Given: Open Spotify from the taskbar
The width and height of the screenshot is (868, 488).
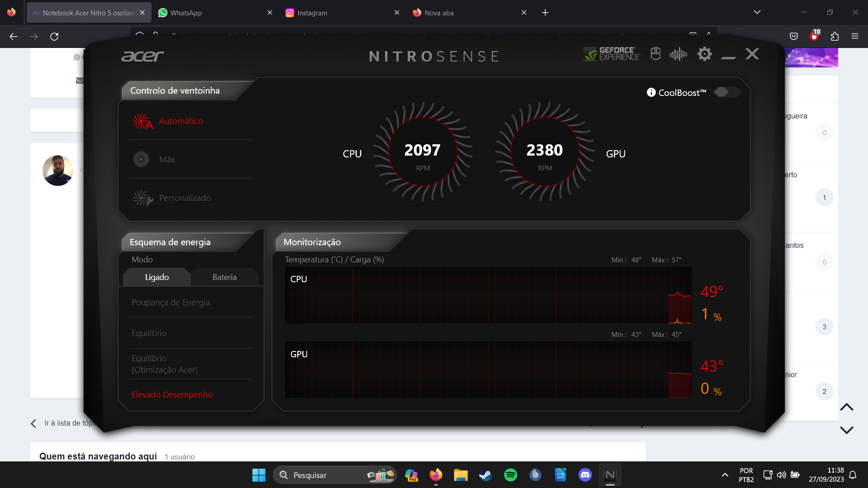Looking at the screenshot, I should 510,475.
